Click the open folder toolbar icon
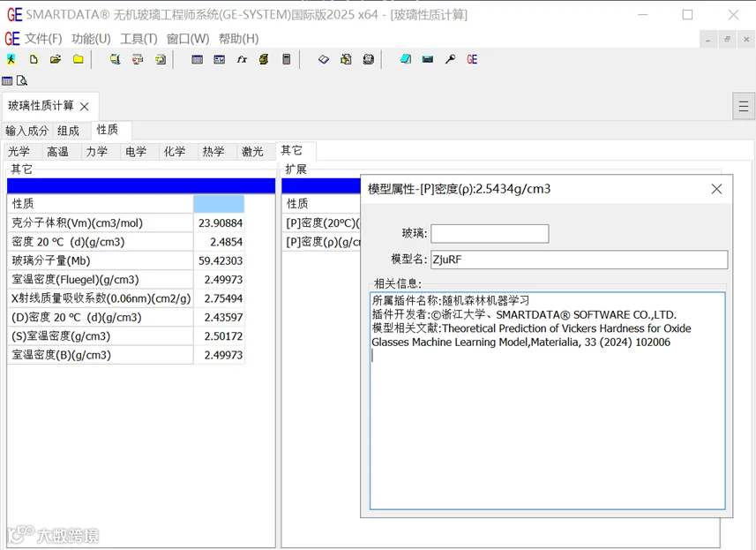The width and height of the screenshot is (756, 550). pyautogui.click(x=56, y=59)
